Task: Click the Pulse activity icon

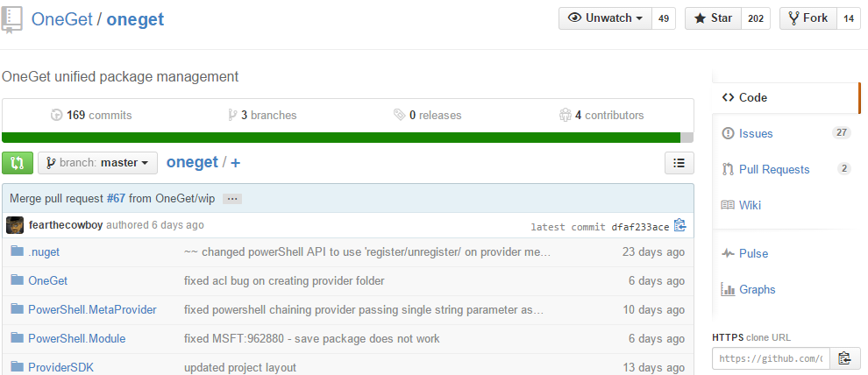Action: 728,253
